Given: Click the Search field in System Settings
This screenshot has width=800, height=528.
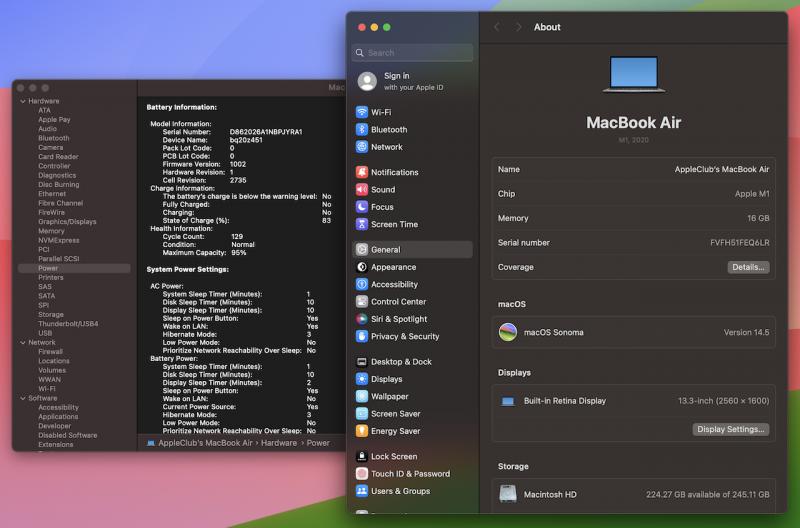Looking at the screenshot, I should (x=412, y=53).
